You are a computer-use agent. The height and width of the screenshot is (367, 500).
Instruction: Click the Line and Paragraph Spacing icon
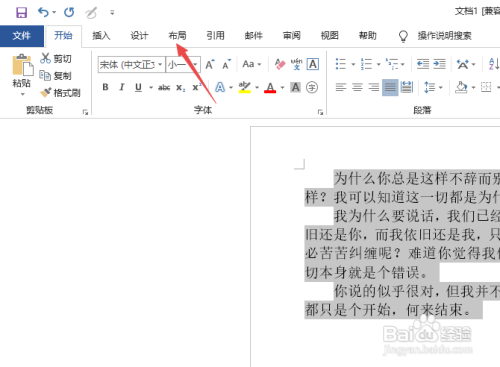click(x=429, y=87)
